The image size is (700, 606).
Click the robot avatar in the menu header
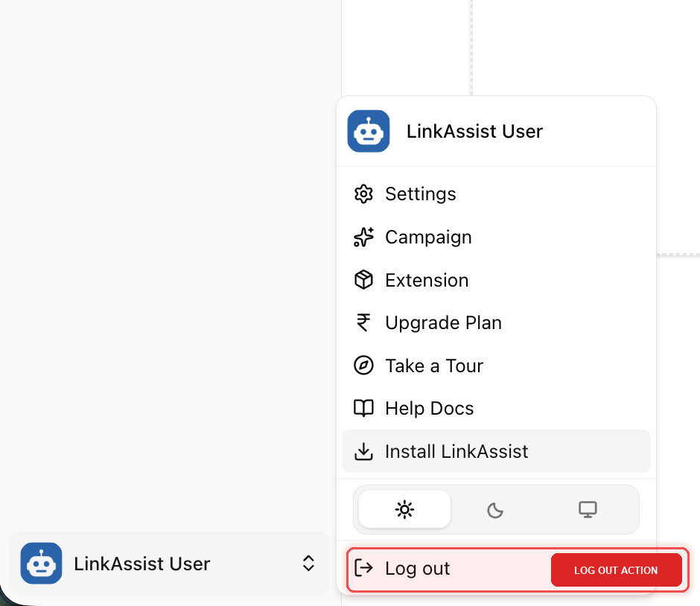tap(369, 131)
